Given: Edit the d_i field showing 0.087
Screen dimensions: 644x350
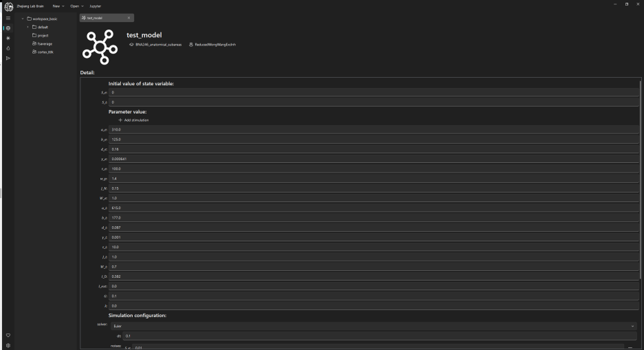Looking at the screenshot, I should [x=374, y=228].
